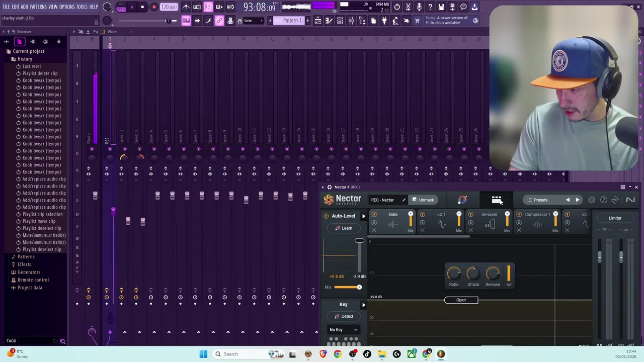Select 'Playlist delete clip' history entry

[x=40, y=73]
